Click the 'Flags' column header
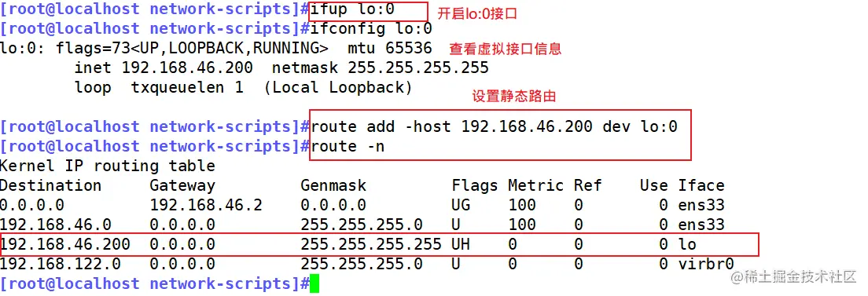Viewport: 868px width, 296px height. [x=474, y=185]
